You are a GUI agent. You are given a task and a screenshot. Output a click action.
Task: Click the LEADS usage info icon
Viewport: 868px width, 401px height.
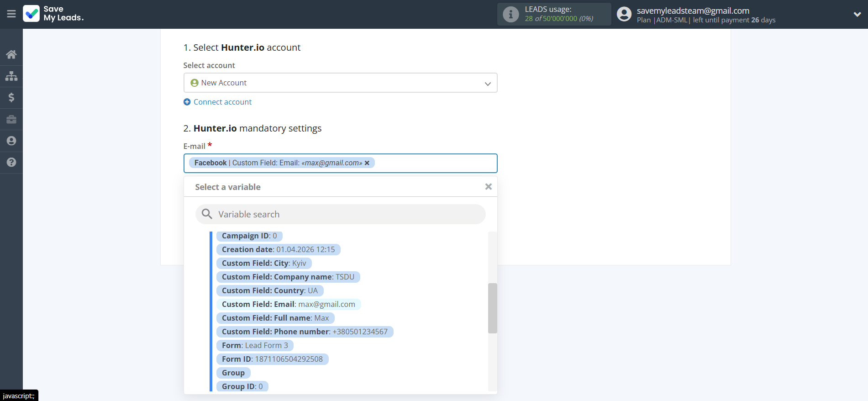[510, 14]
